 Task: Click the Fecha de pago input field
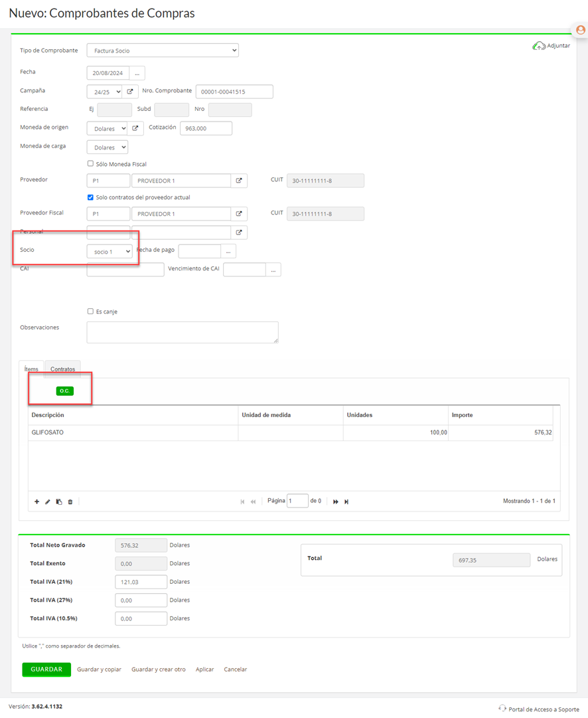200,251
